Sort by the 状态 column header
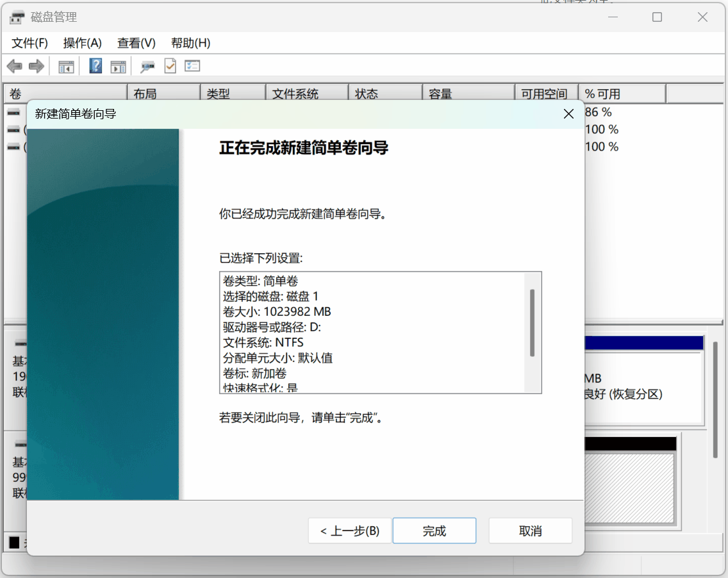The height and width of the screenshot is (578, 728). [386, 94]
